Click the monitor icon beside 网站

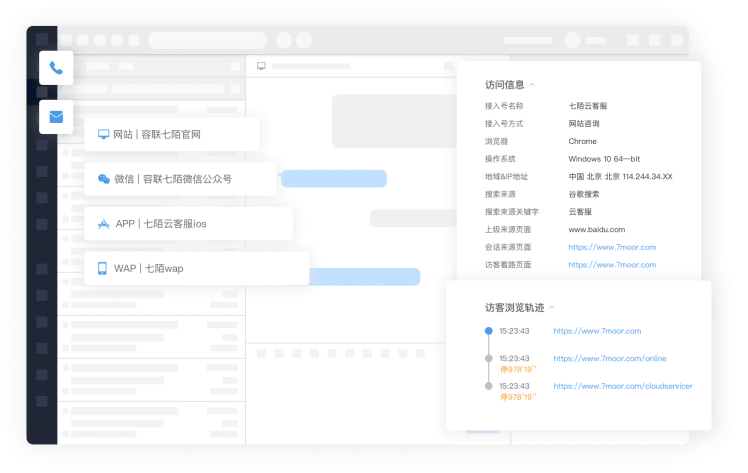(x=103, y=134)
